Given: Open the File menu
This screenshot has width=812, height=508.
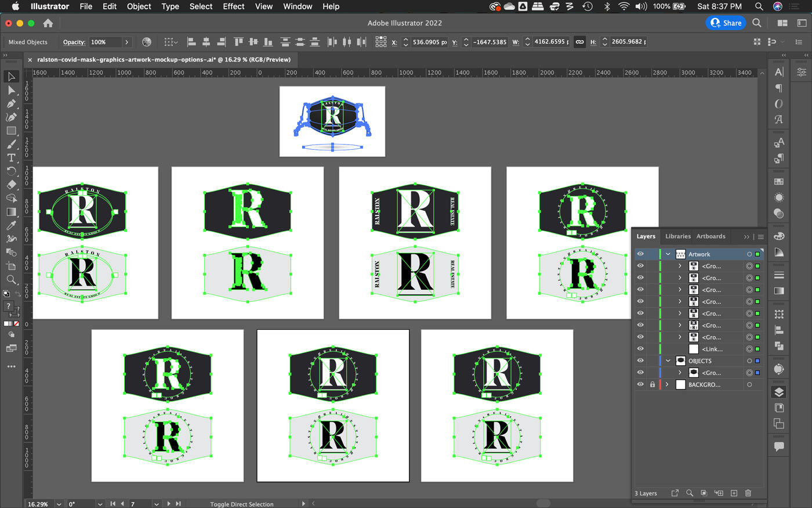Looking at the screenshot, I should click(86, 6).
